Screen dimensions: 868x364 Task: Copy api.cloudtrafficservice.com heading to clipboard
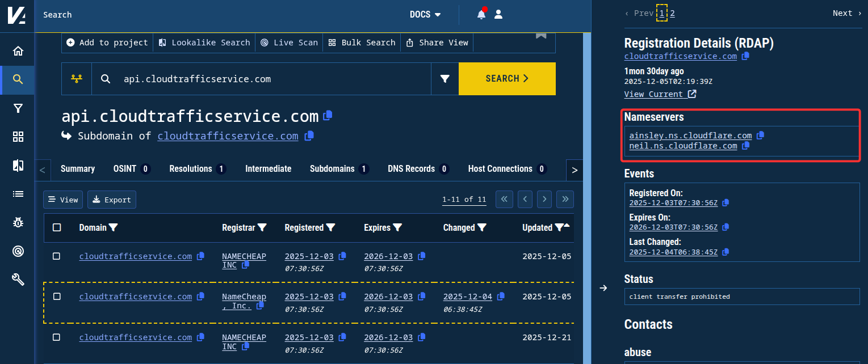[328, 116]
